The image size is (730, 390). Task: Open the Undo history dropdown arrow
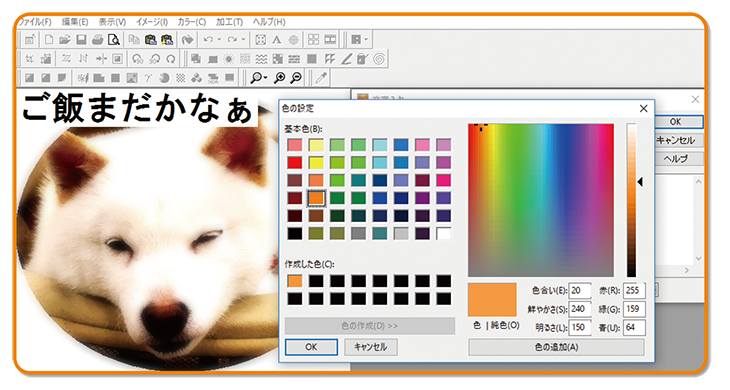219,40
